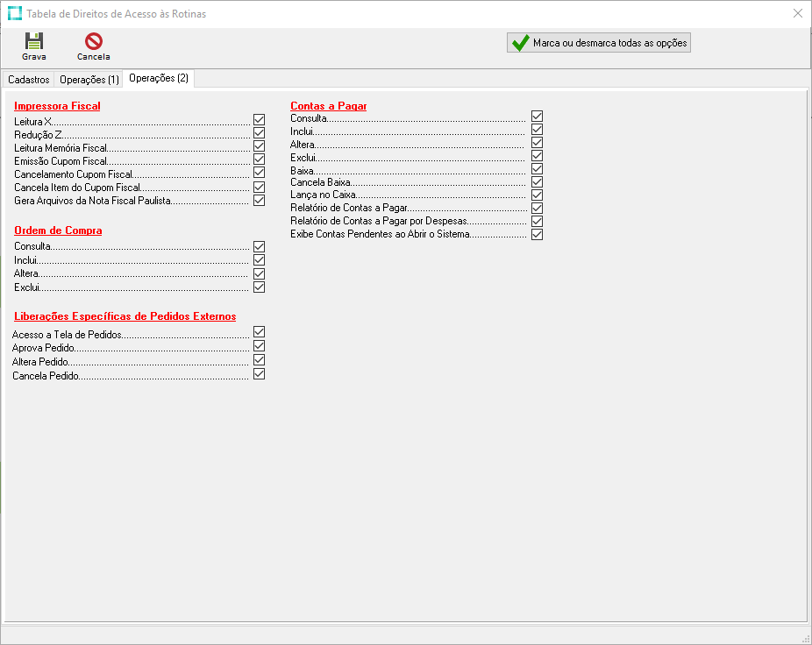Click the Grava floppy disk icon

34,41
